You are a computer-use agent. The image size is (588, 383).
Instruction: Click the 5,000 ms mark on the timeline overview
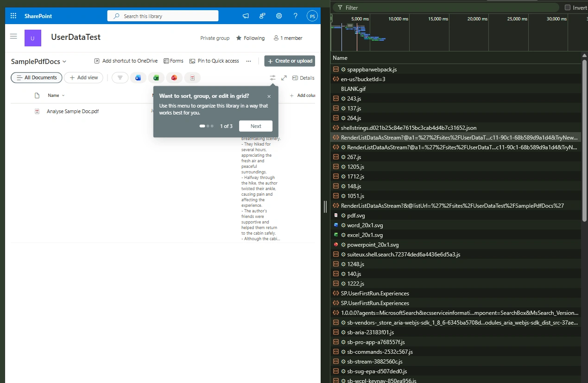360,19
